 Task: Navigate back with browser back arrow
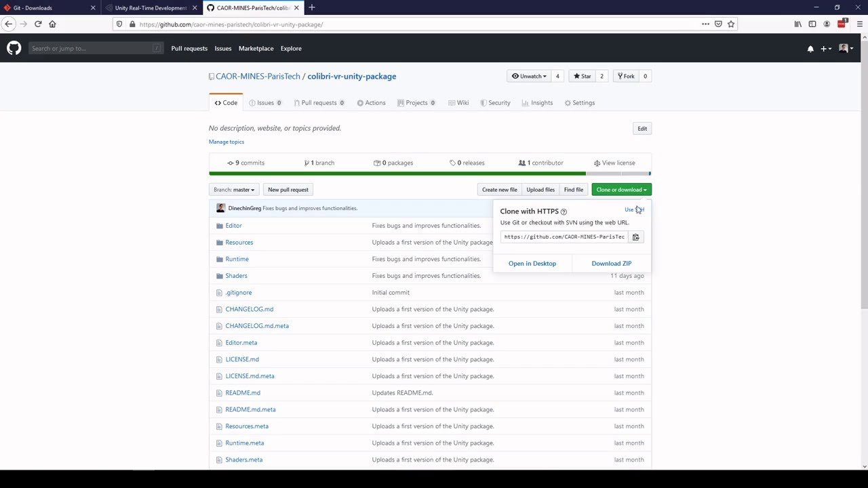click(x=9, y=24)
